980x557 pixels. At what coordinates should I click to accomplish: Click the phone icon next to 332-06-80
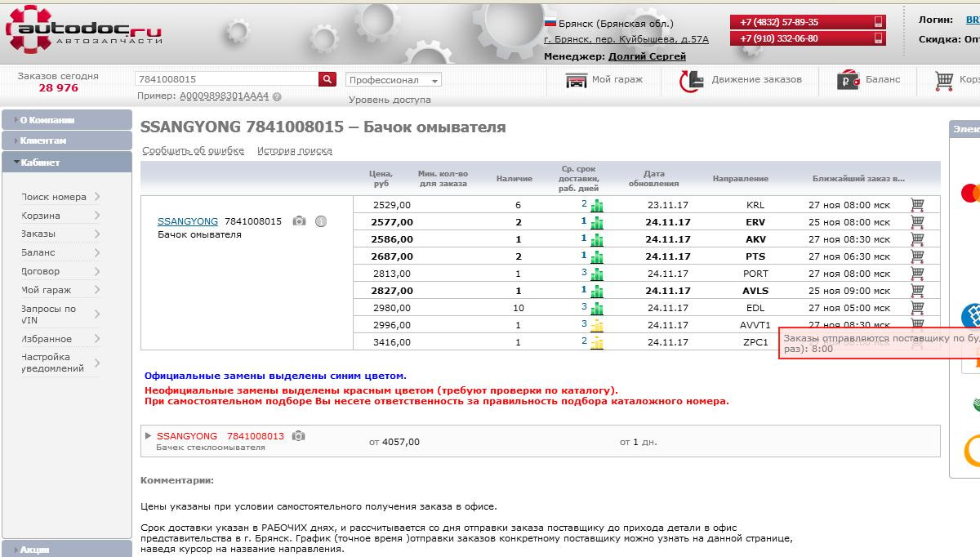coord(879,38)
